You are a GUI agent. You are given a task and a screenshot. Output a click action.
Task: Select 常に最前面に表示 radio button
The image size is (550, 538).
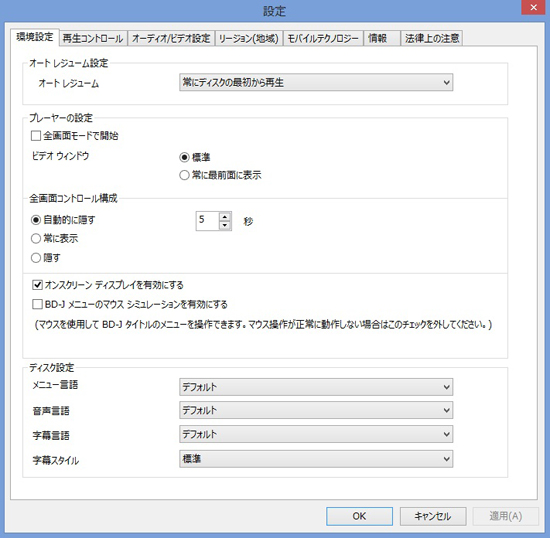[185, 175]
